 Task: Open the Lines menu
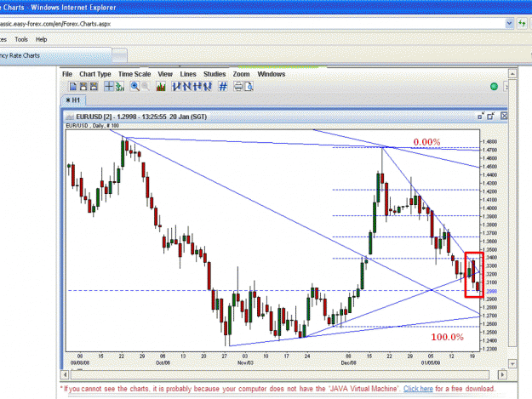pos(188,74)
